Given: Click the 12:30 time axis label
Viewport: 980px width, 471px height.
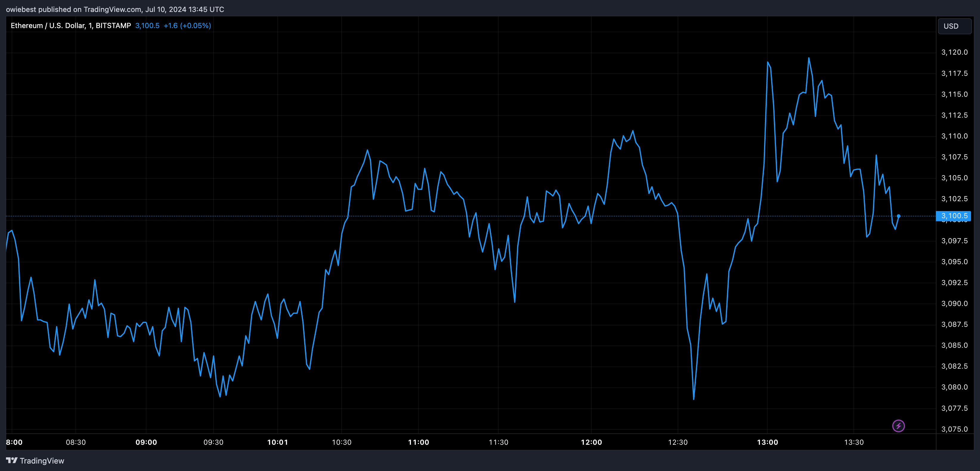Looking at the screenshot, I should pos(678,442).
